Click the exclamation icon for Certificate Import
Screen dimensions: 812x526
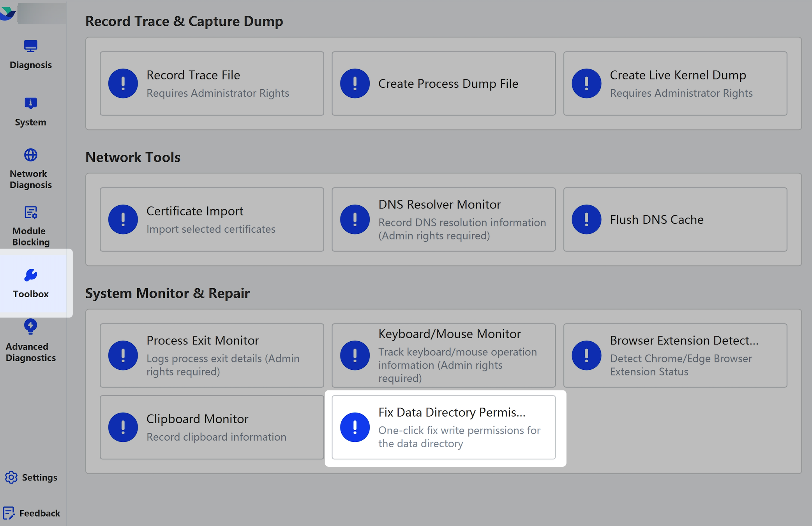coord(123,219)
